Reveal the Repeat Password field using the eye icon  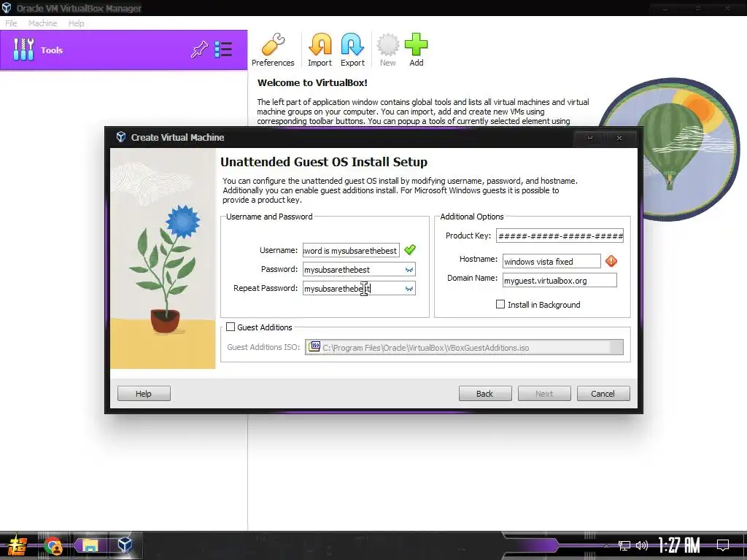click(x=409, y=289)
